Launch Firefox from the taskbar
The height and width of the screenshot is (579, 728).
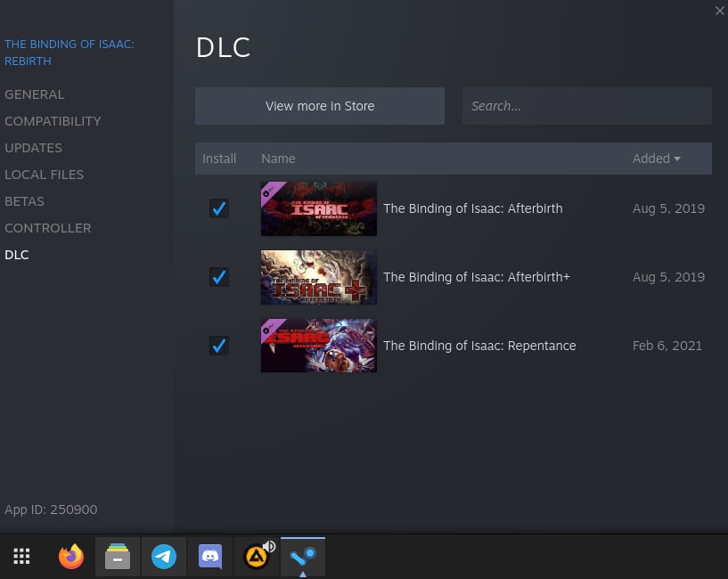click(71, 556)
